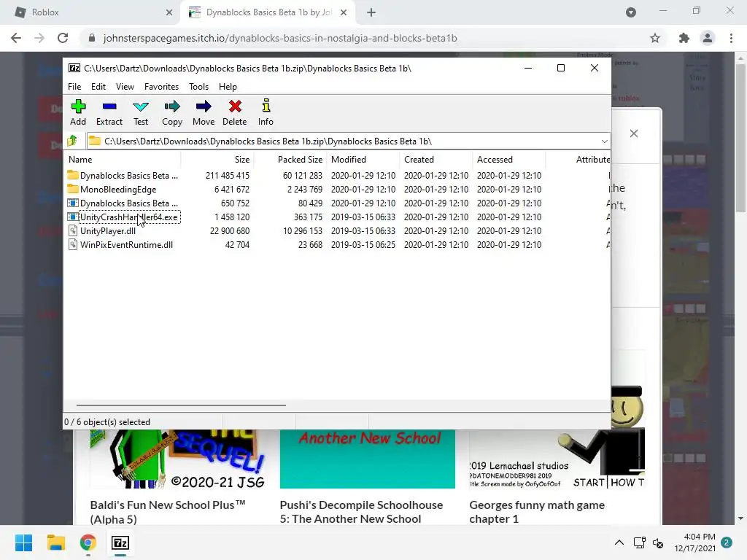Click size value 211 485 415
The image size is (747, 560).
tap(228, 175)
